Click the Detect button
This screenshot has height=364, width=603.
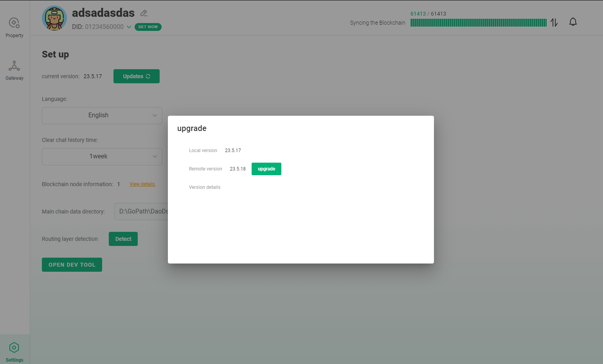[123, 239]
